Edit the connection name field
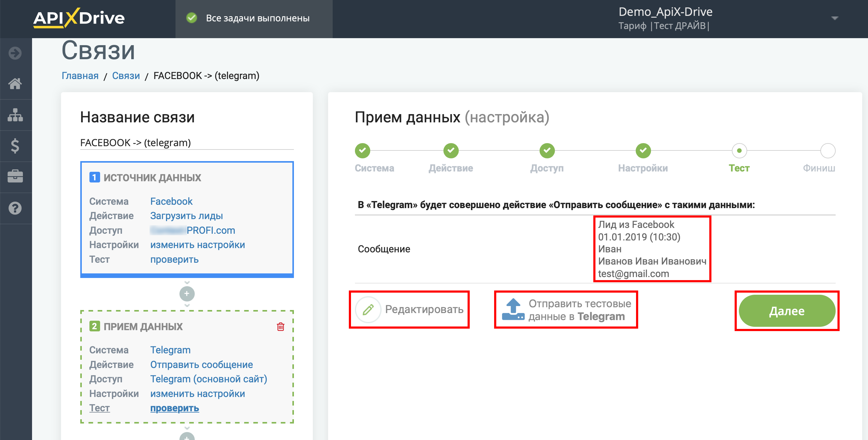Image resolution: width=868 pixels, height=440 pixels. tap(187, 142)
